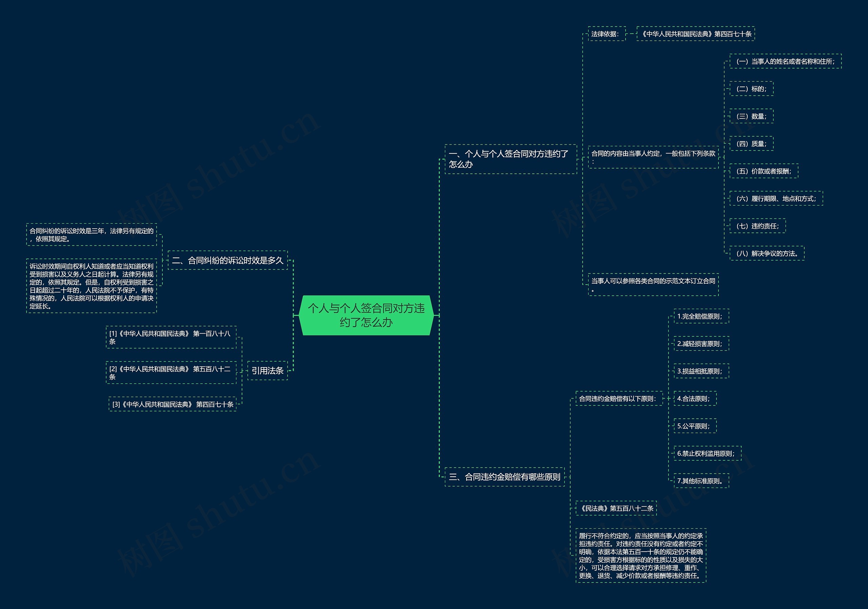The width and height of the screenshot is (868, 609).
Task: Select the 合同纠纷的诉讼时效是三年 text node
Action: click(91, 234)
